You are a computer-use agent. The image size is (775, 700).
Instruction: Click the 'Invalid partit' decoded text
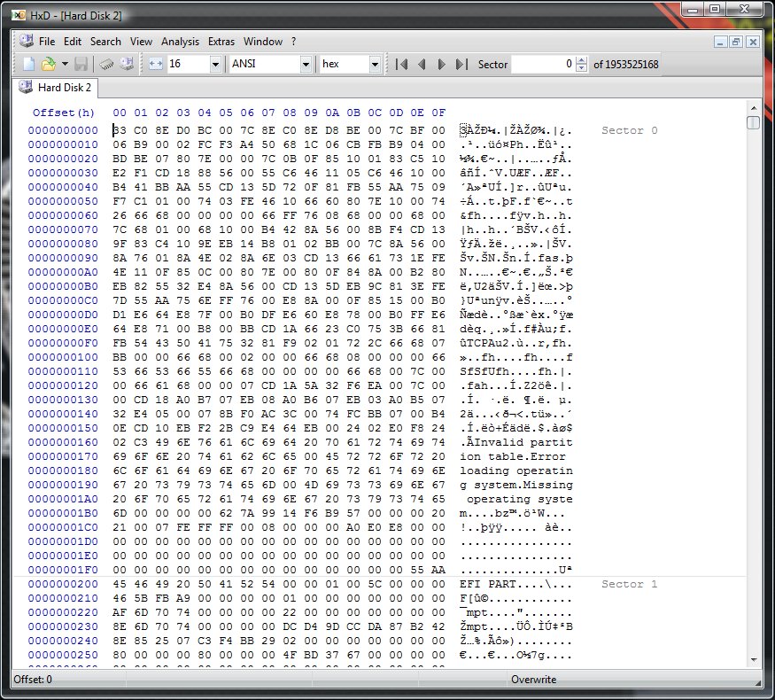523,442
